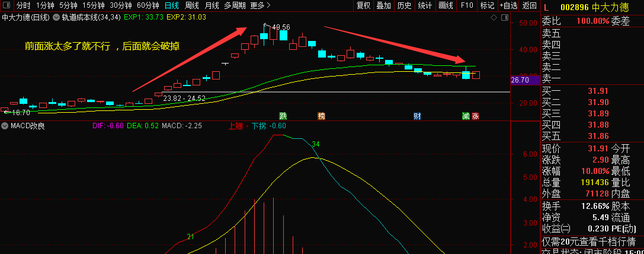Click the red L tag beside stock code
The height and width of the screenshot is (254, 644).
point(546,7)
